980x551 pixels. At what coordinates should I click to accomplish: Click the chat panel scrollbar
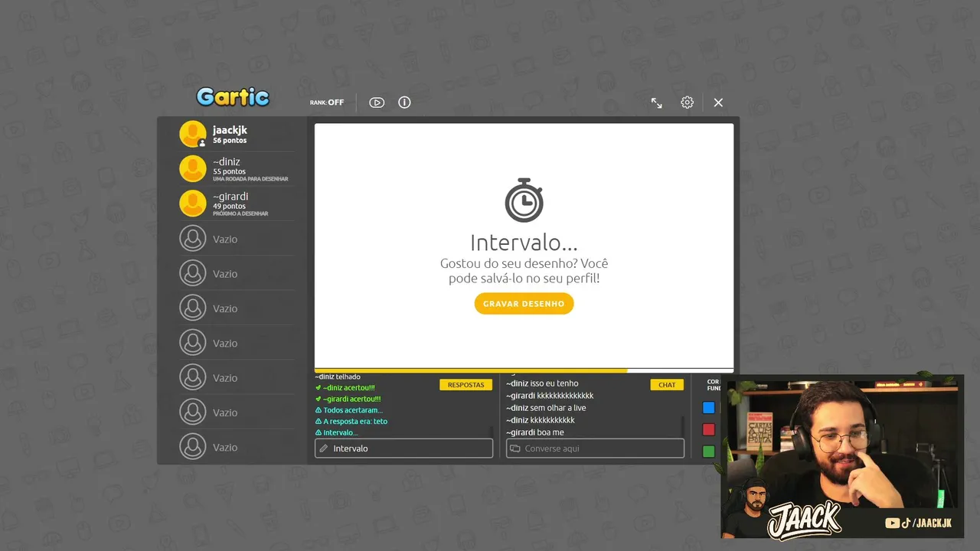point(683,425)
